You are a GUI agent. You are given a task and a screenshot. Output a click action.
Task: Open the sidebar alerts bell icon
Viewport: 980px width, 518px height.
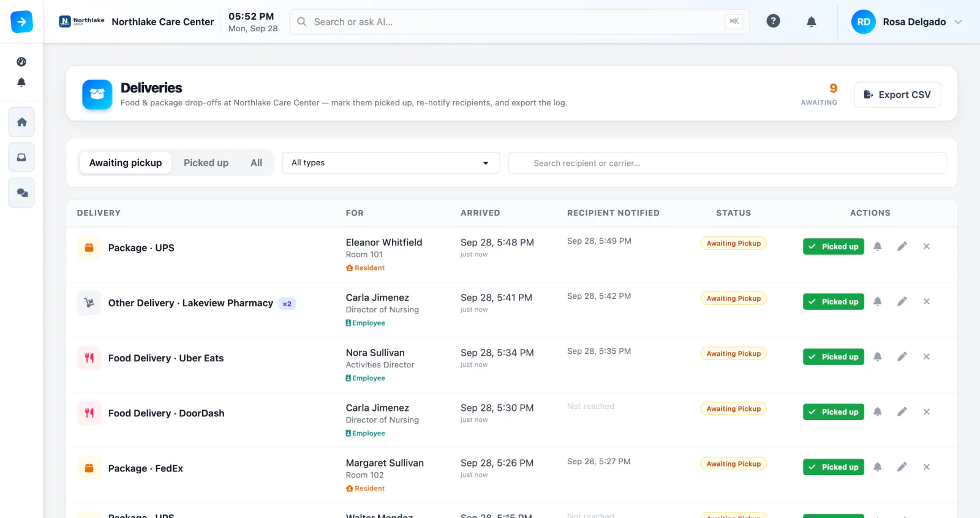[x=21, y=82]
